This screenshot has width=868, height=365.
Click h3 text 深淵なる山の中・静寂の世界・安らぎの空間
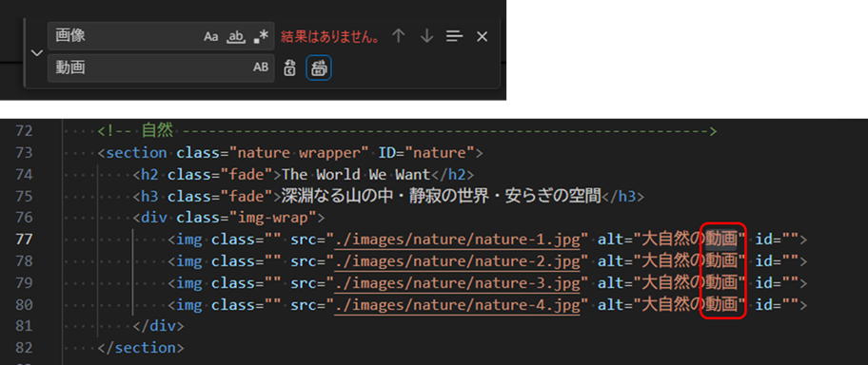point(442,197)
